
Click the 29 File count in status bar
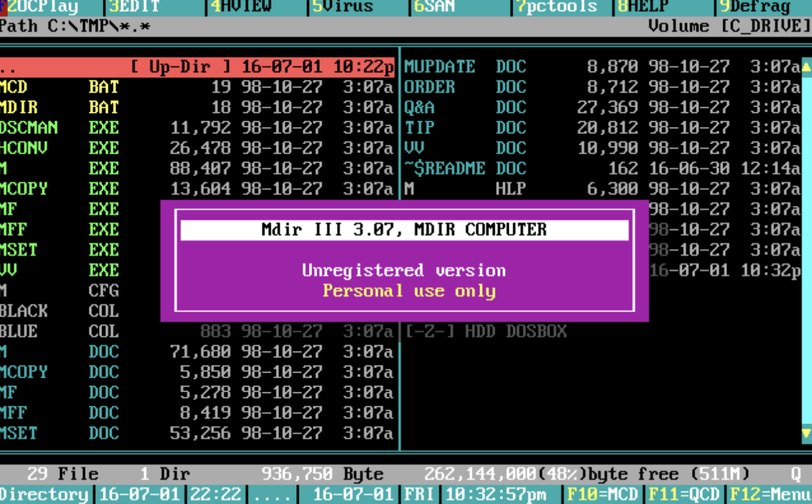[63, 474]
